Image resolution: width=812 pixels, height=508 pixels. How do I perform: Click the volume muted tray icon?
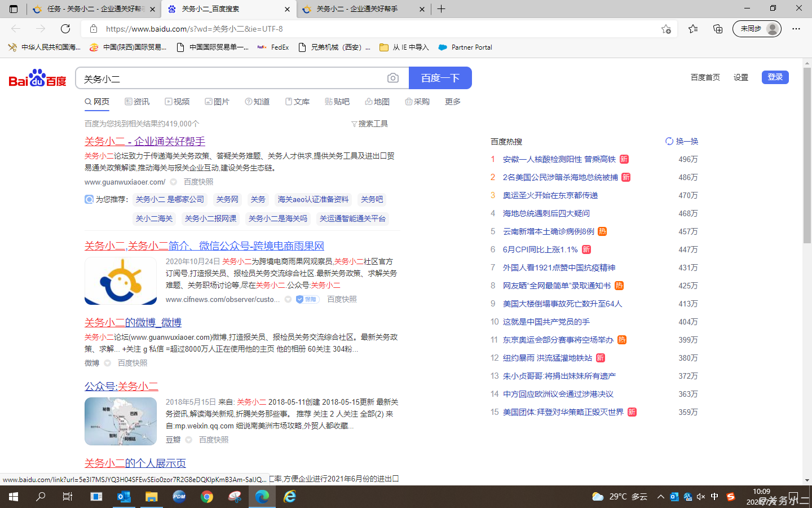pyautogui.click(x=701, y=497)
